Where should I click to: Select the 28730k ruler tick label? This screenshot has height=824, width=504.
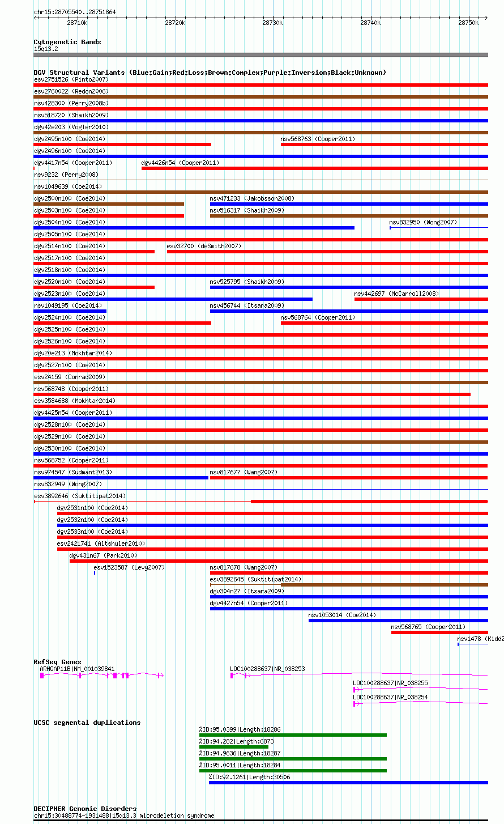click(272, 23)
